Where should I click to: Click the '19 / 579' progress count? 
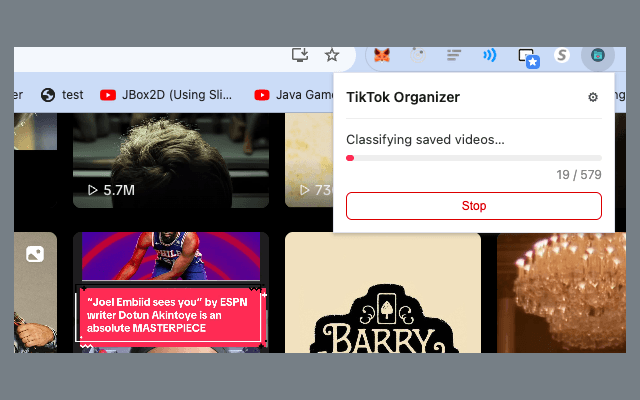pos(579,175)
